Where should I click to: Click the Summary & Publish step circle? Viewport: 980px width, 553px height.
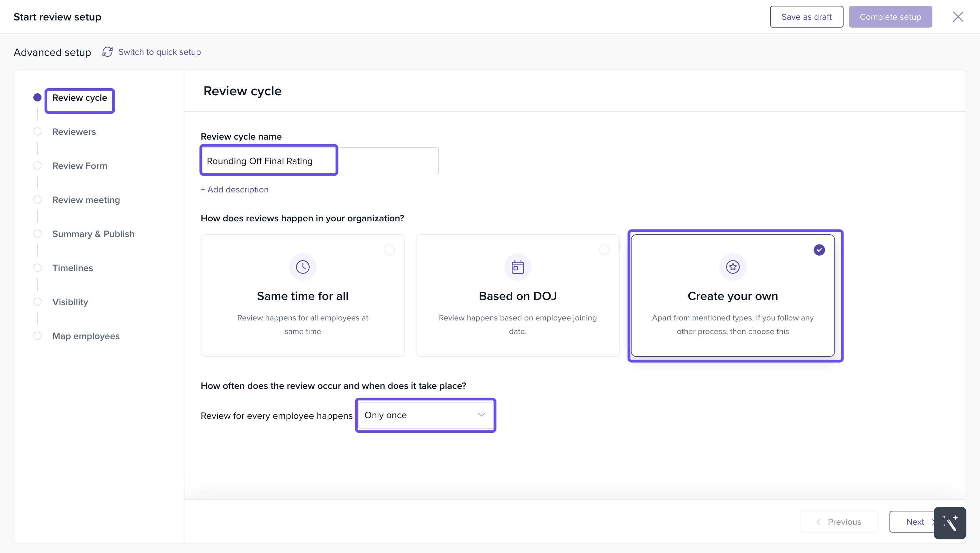click(37, 234)
